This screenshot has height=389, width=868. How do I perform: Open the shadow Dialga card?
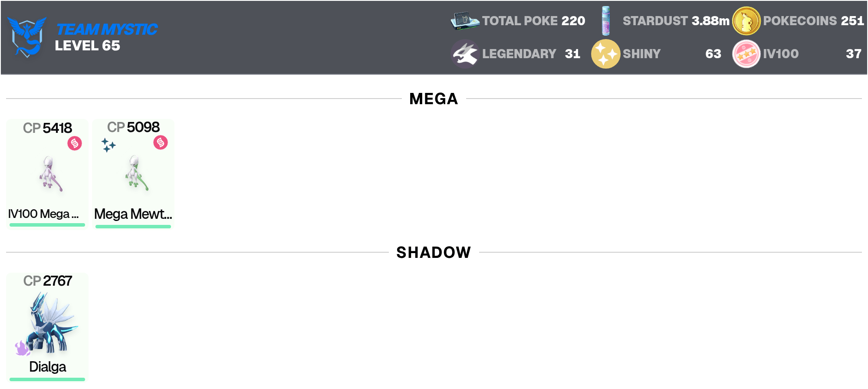(47, 327)
